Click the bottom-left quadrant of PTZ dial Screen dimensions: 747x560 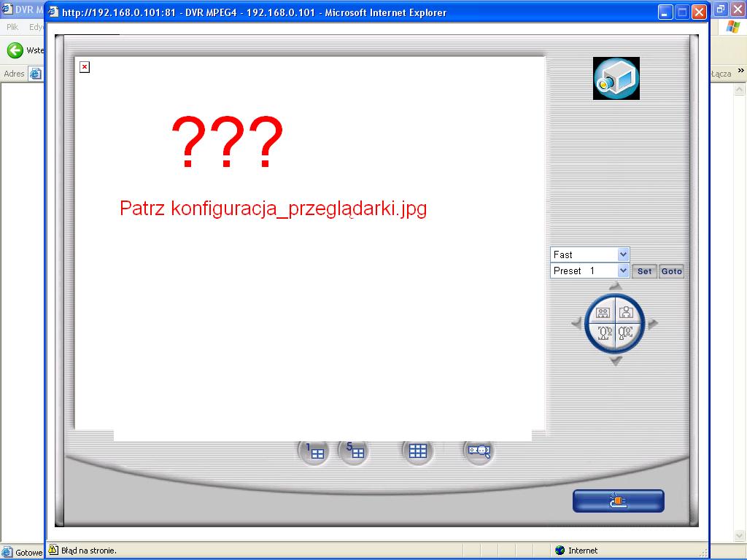(x=603, y=334)
